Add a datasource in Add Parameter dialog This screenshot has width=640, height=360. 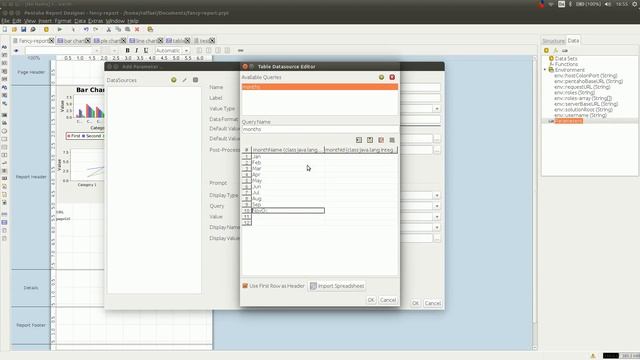pyautogui.click(x=173, y=80)
